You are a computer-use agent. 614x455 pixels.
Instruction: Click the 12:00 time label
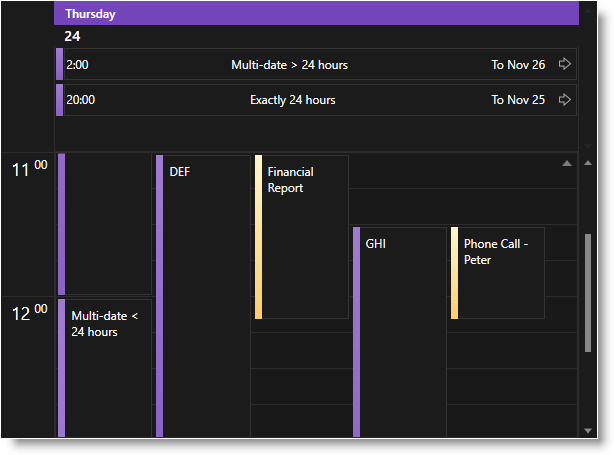pyautogui.click(x=29, y=313)
